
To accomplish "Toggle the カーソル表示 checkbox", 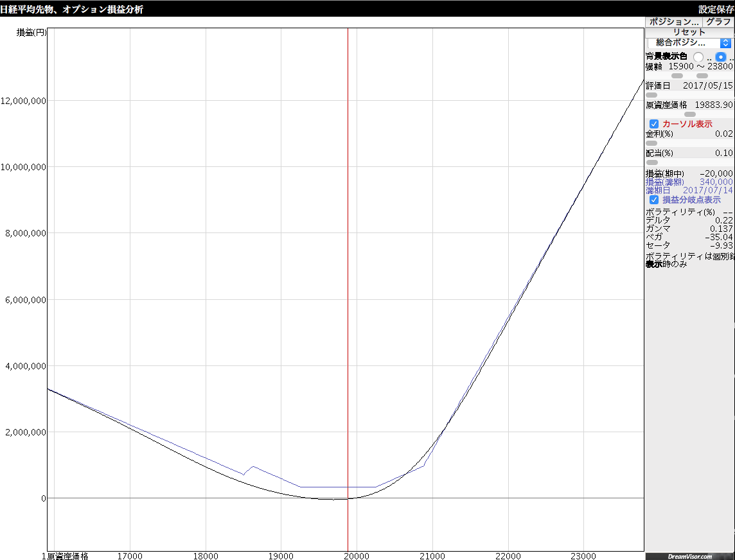I will [654, 124].
